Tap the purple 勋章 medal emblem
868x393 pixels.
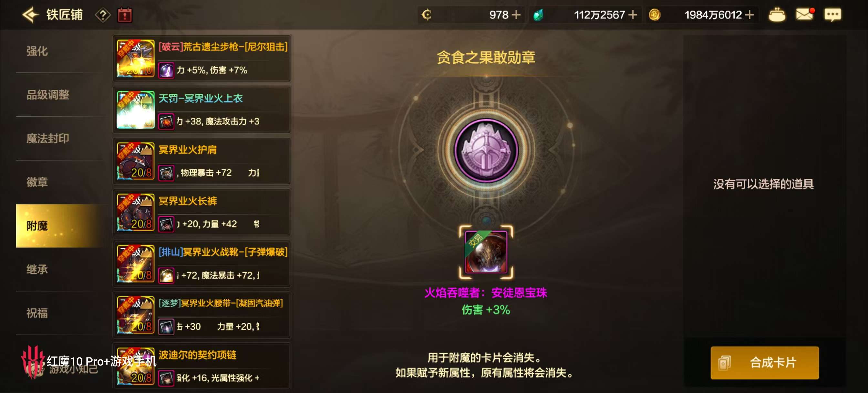(x=486, y=151)
